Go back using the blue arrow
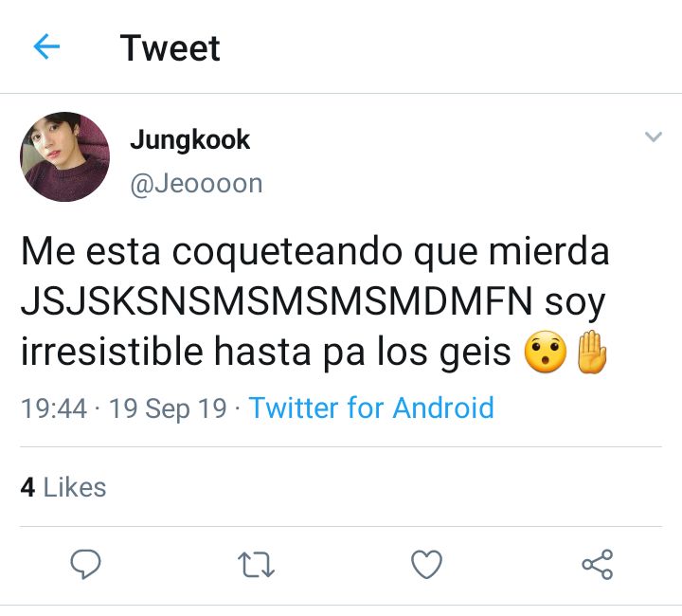The image size is (682, 616). (x=46, y=46)
